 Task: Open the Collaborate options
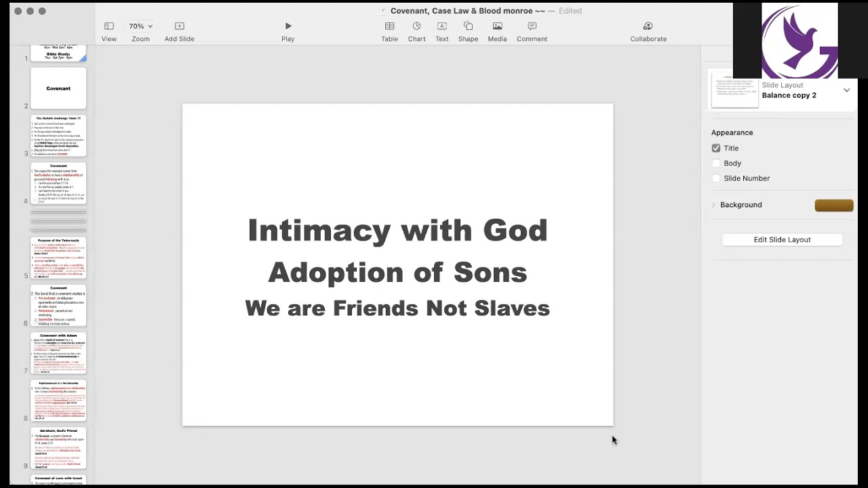click(x=648, y=26)
